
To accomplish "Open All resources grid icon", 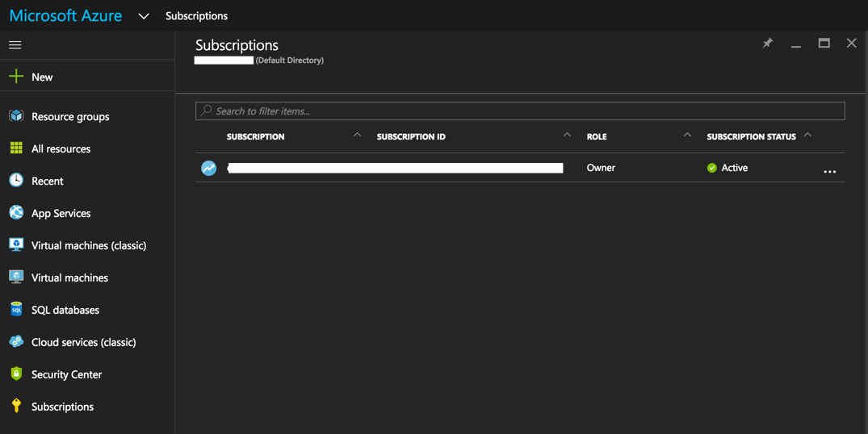I will click(x=16, y=148).
